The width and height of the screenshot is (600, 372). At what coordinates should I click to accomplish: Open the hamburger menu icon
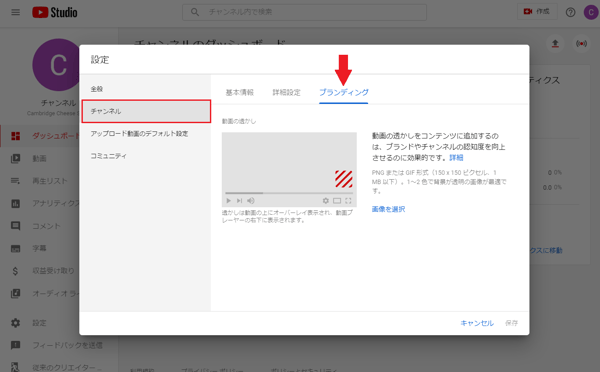click(15, 12)
